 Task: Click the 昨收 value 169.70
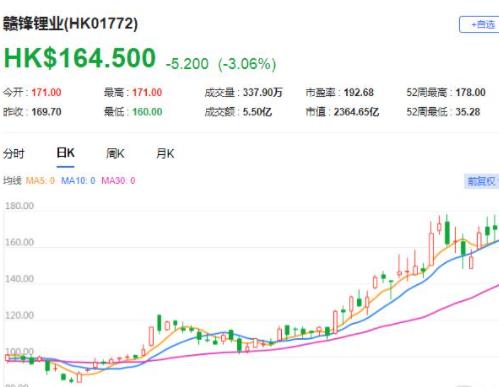point(46,112)
